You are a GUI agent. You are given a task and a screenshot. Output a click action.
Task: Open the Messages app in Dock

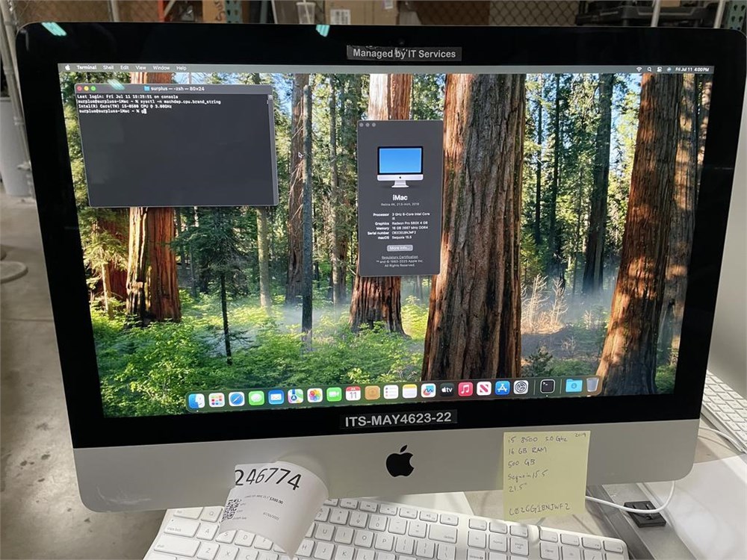coord(256,398)
